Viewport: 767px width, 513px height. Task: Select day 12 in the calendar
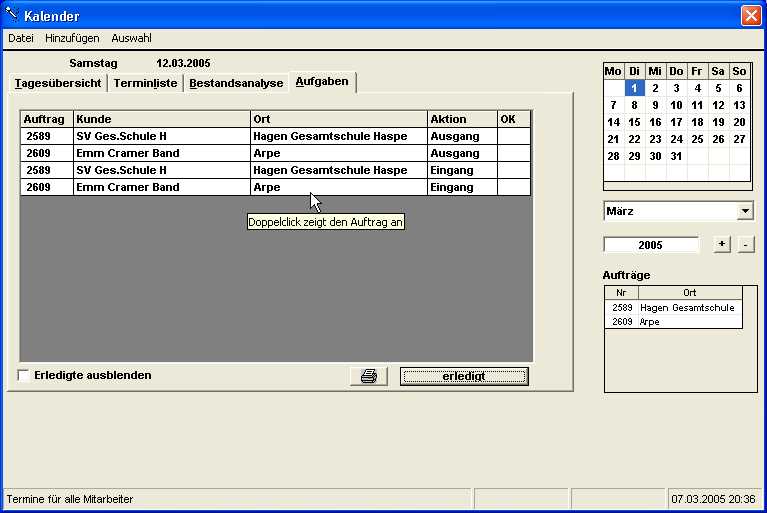[718, 105]
